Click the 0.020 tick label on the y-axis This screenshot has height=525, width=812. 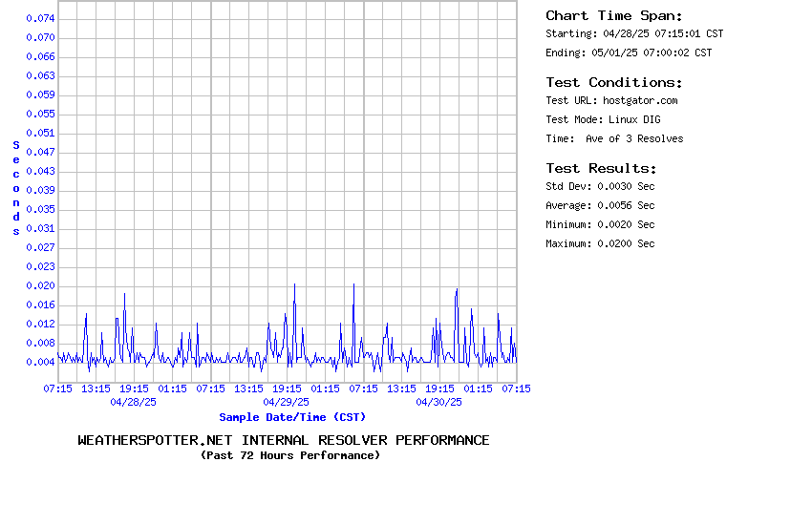point(40,285)
